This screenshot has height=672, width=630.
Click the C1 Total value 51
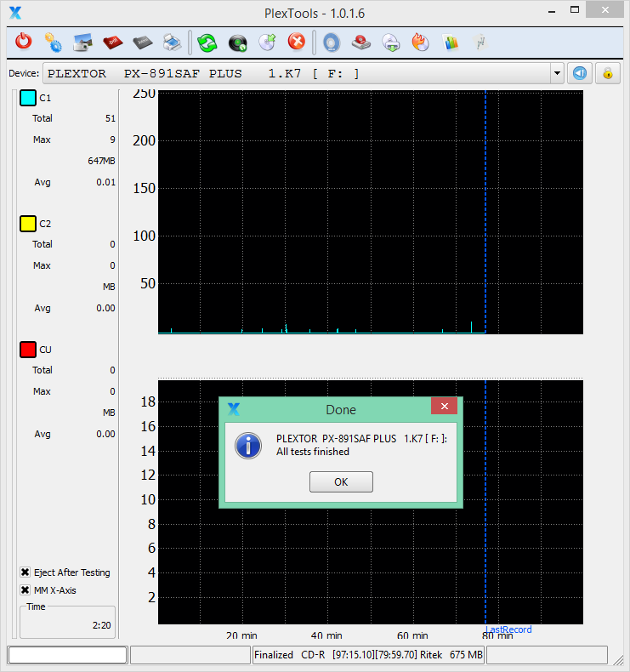point(111,118)
